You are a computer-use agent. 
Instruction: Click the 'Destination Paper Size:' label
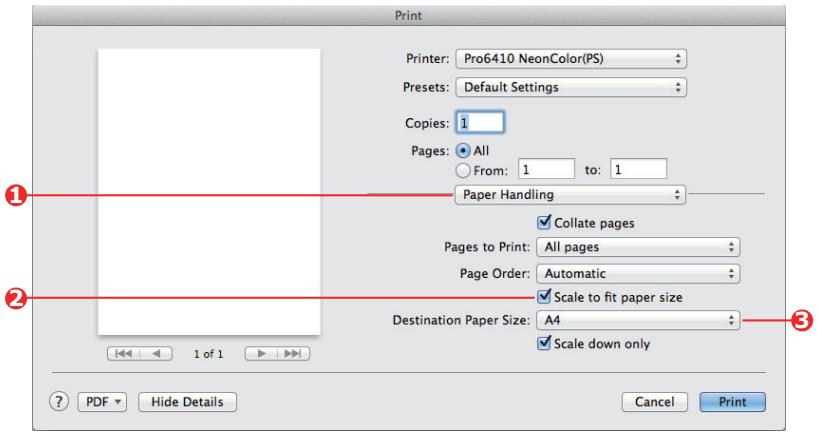coord(461,320)
